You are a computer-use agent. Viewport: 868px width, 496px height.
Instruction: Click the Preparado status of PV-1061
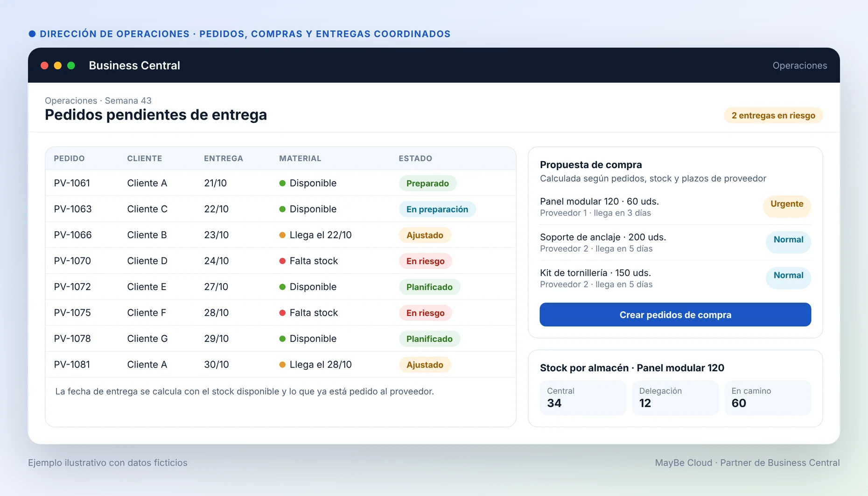tap(427, 183)
